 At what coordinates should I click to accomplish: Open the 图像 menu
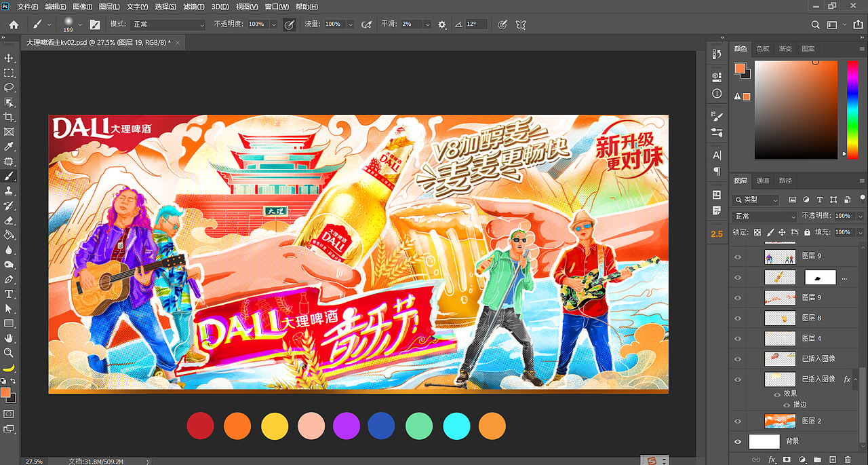(x=81, y=6)
